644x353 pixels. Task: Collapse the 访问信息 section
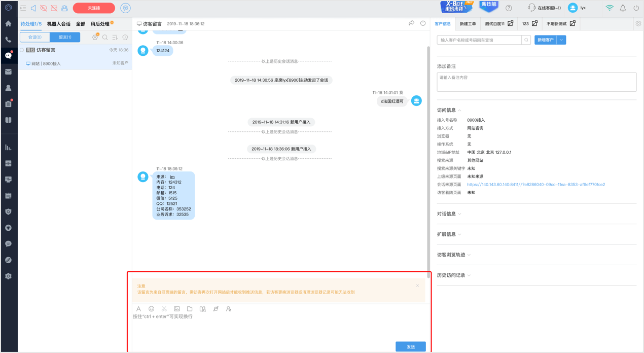pyautogui.click(x=449, y=110)
